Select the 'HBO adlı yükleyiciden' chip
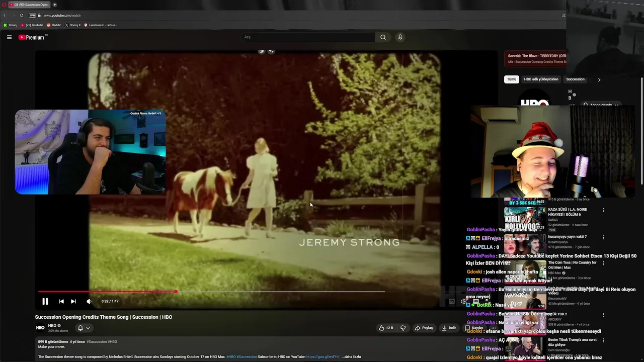 (x=541, y=79)
